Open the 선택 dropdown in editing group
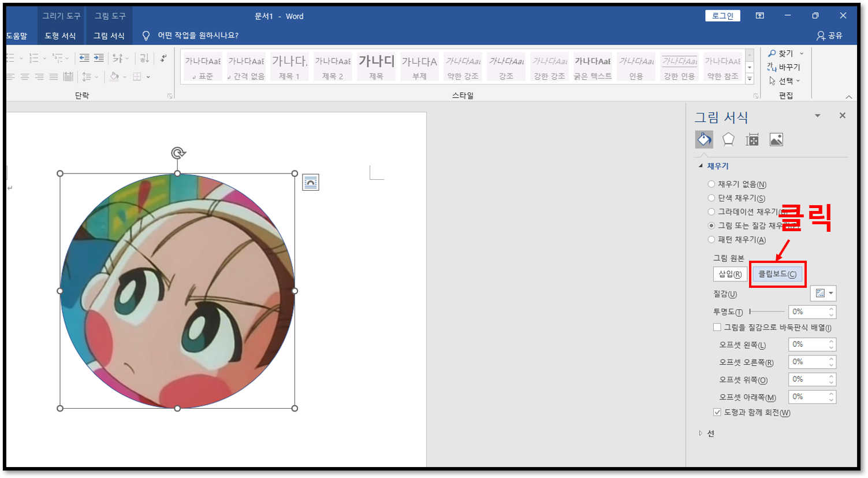This screenshot has height=478, width=868. pyautogui.click(x=785, y=81)
